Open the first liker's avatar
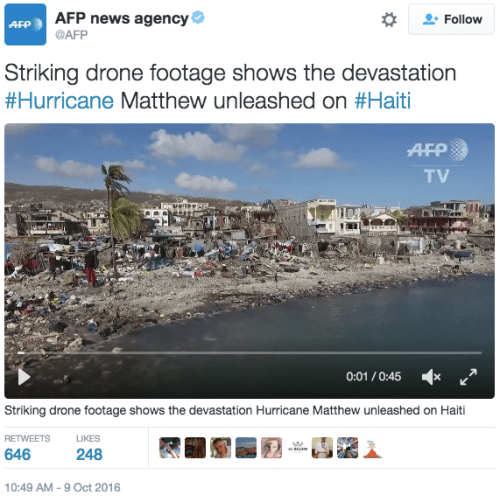 [x=170, y=448]
